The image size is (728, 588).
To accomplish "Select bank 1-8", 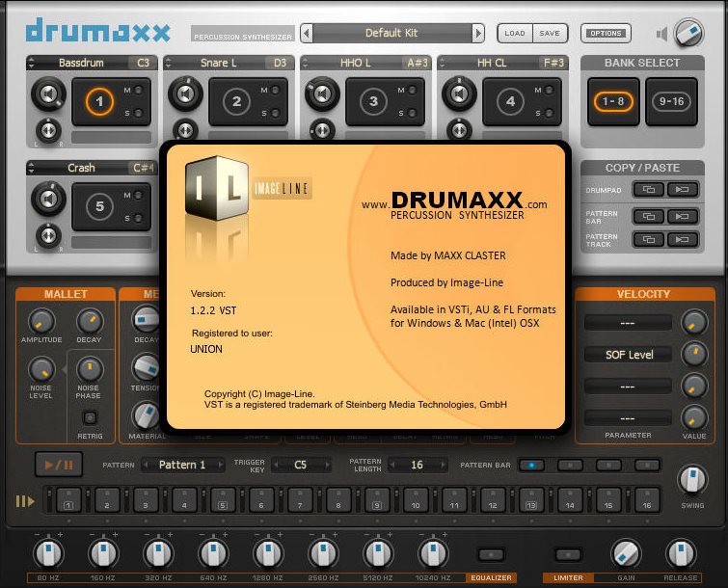I will 613,101.
